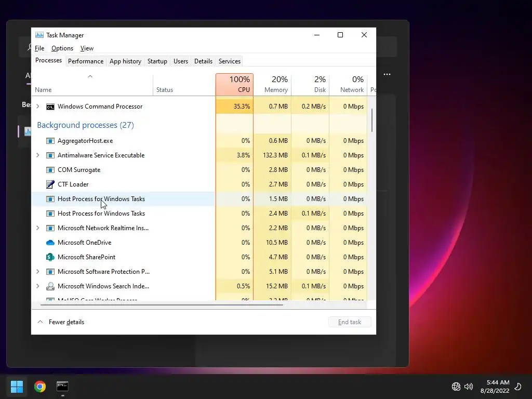The width and height of the screenshot is (532, 399).
Task: Open the File menu
Action: 39,48
